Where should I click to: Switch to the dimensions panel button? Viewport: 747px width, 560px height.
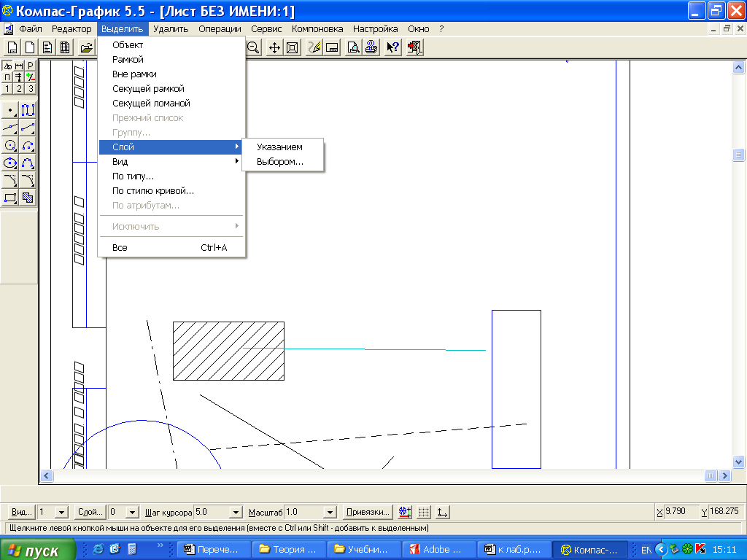click(18, 66)
